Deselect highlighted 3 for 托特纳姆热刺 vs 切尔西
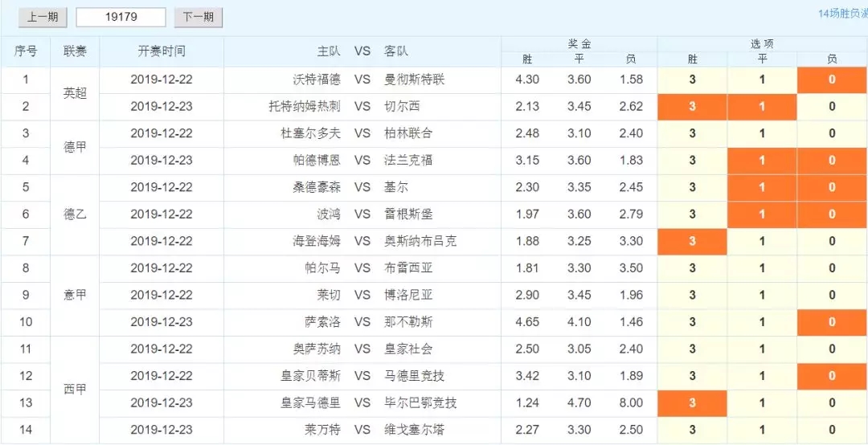Screen dimensions: 868x445 point(692,106)
